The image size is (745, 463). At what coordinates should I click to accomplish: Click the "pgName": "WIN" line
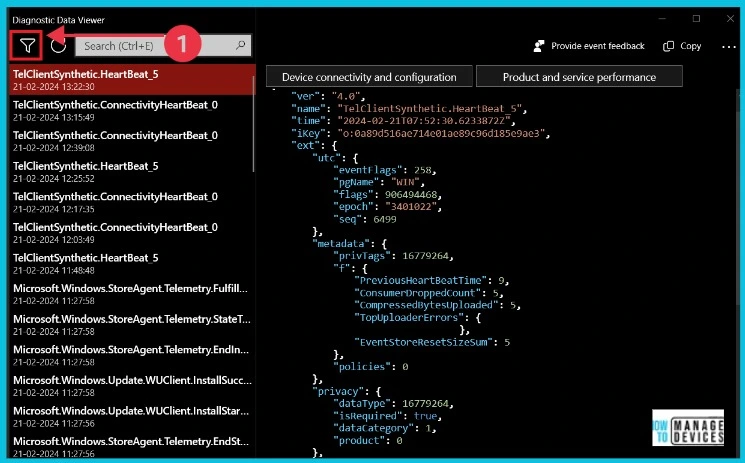click(378, 182)
